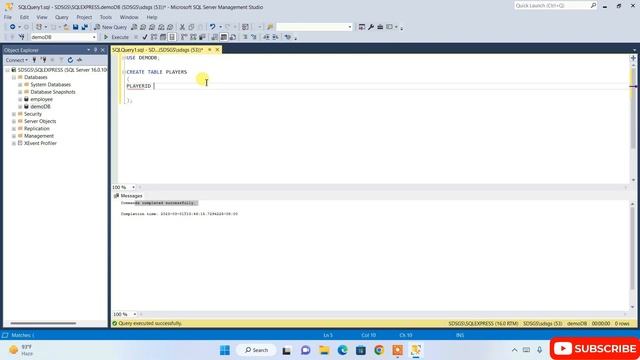Open the File menu
This screenshot has width=640, height=360.
pos(8,17)
